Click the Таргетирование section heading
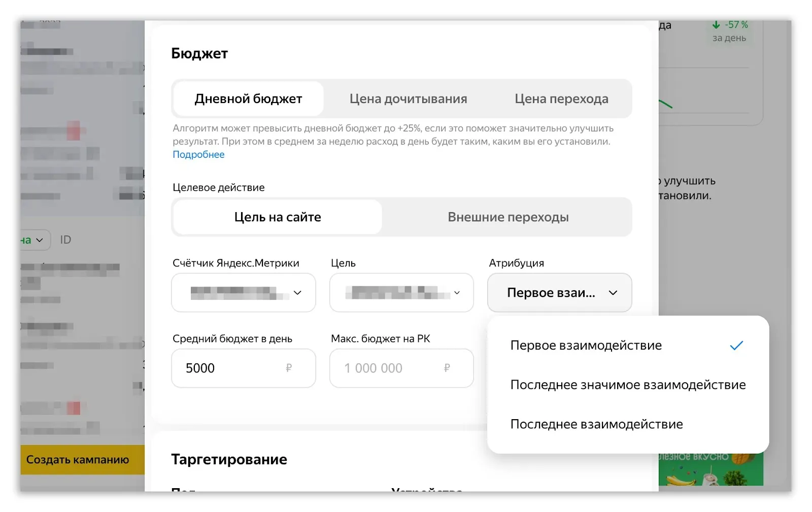Screen dimensions: 812x512 229,459
